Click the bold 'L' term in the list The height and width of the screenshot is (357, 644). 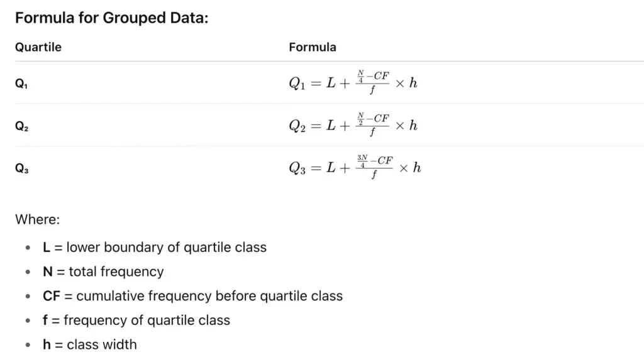coord(47,248)
